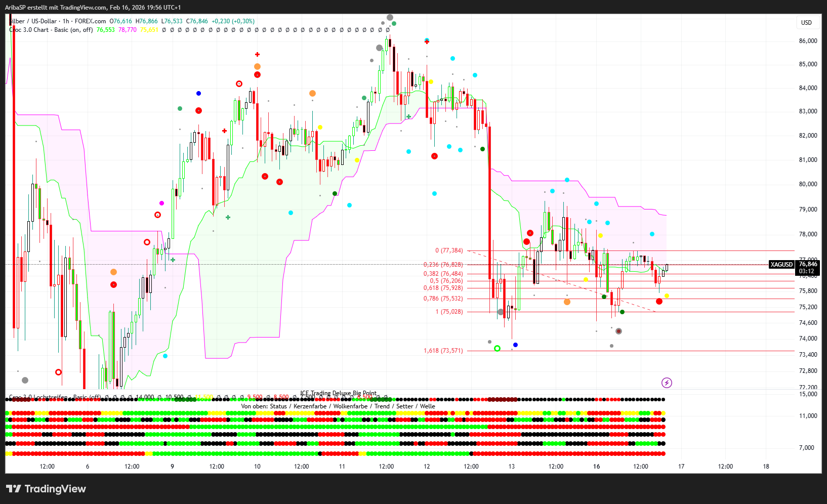Select the large red dot below the latest candle
The width and height of the screenshot is (827, 504).
coord(659,302)
